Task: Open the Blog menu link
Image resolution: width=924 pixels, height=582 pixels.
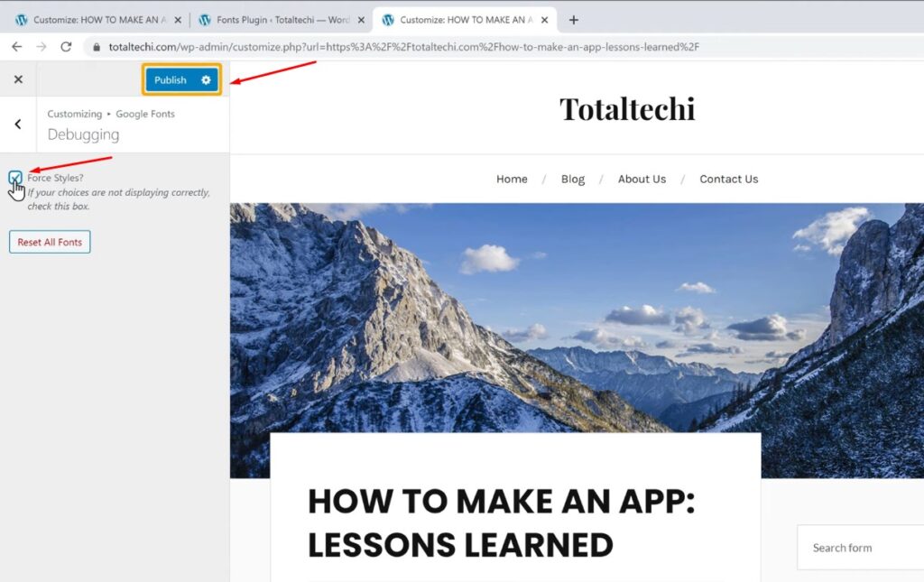Action: click(x=573, y=179)
